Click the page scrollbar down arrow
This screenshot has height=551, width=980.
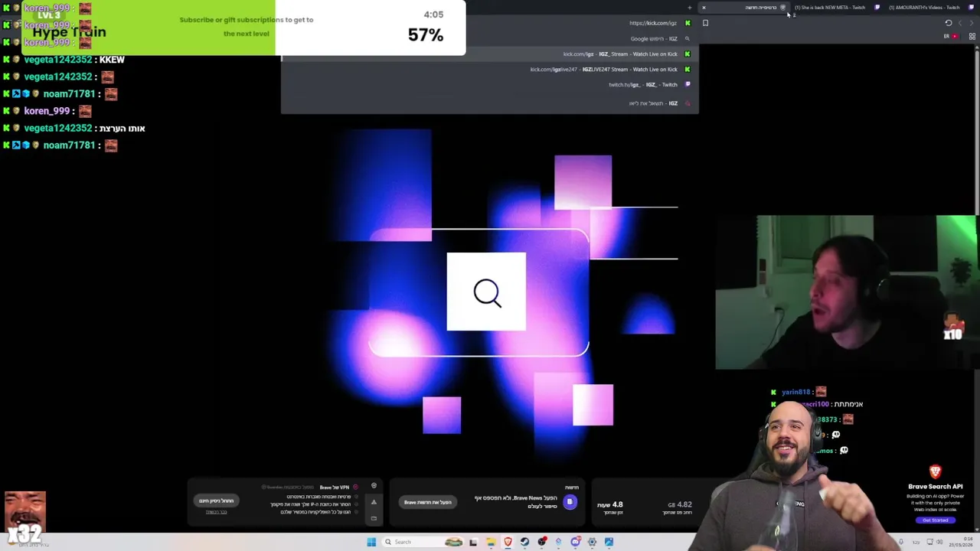point(976,528)
